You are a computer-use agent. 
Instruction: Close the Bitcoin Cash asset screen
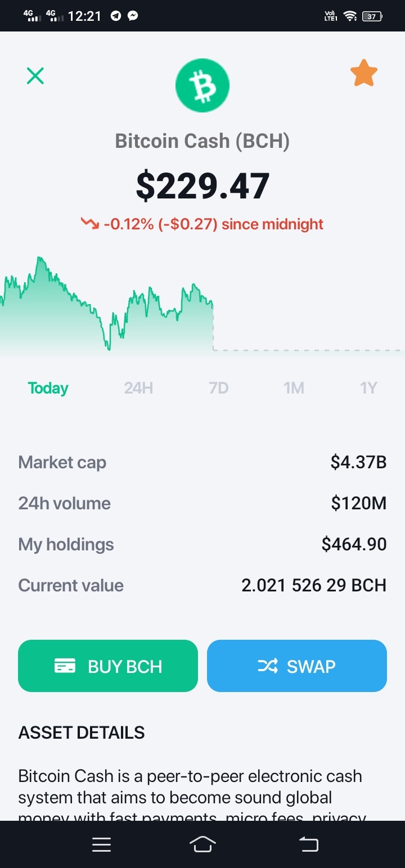tap(35, 75)
